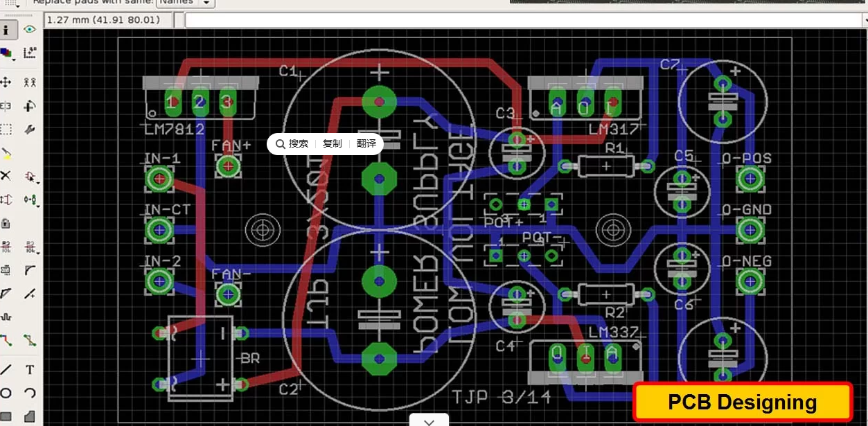Choose the Text tool
The height and width of the screenshot is (426, 868).
pyautogui.click(x=30, y=370)
